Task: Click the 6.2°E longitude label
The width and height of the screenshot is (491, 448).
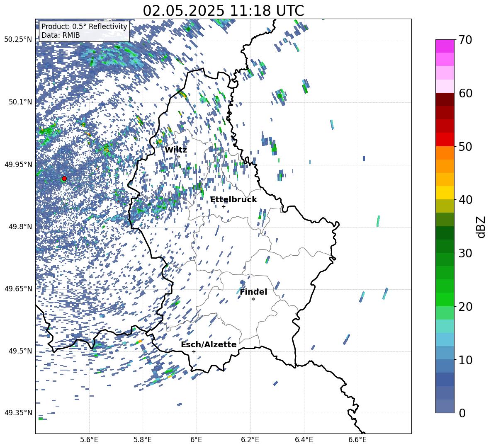Action: pyautogui.click(x=250, y=440)
